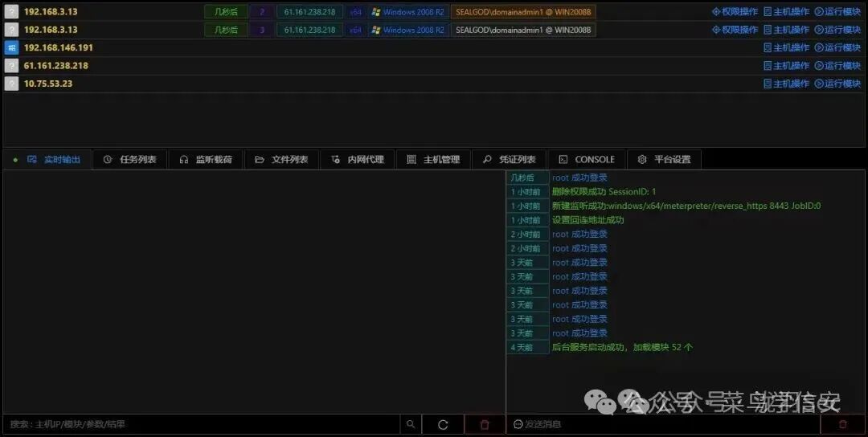Focus the 发送消息 message field

tap(663, 424)
